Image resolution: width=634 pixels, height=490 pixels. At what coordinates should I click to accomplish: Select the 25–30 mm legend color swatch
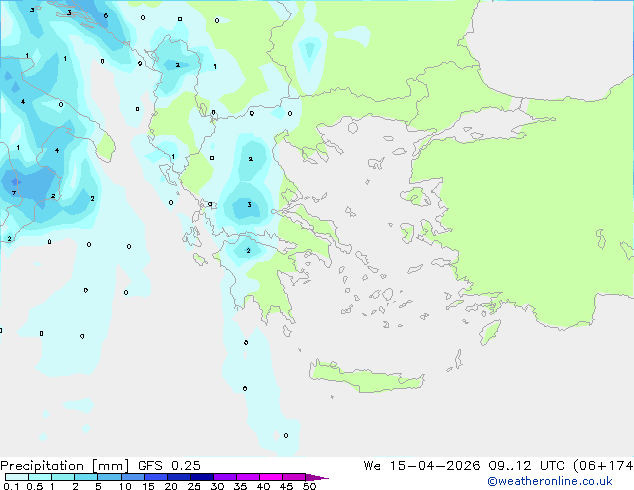tap(202, 477)
